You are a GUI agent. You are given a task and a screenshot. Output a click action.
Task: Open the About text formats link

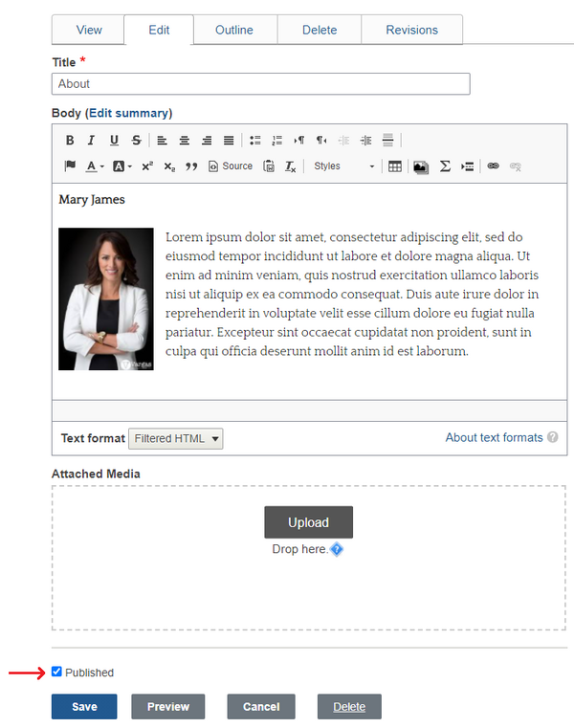click(494, 438)
